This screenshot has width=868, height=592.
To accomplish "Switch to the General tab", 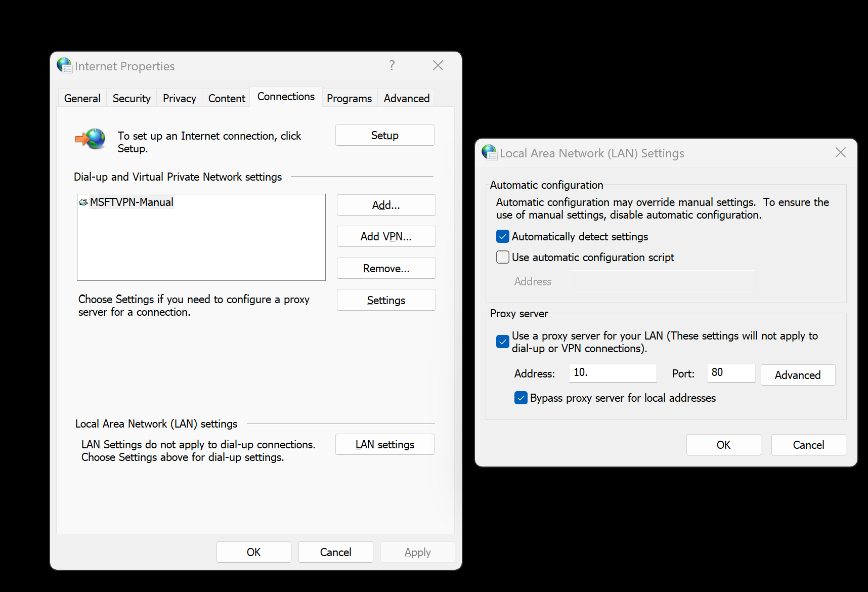I will (82, 98).
